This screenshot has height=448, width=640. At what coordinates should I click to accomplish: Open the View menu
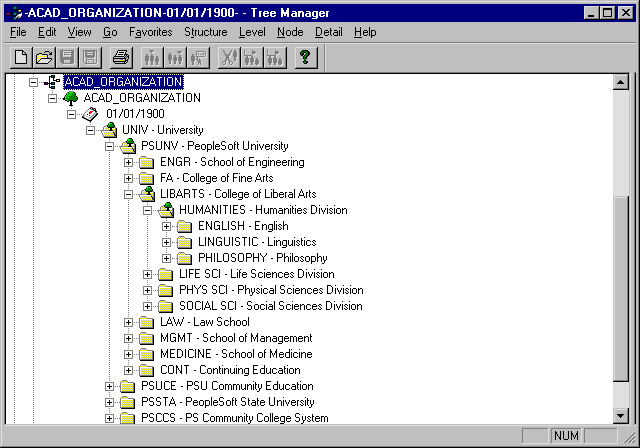click(80, 32)
